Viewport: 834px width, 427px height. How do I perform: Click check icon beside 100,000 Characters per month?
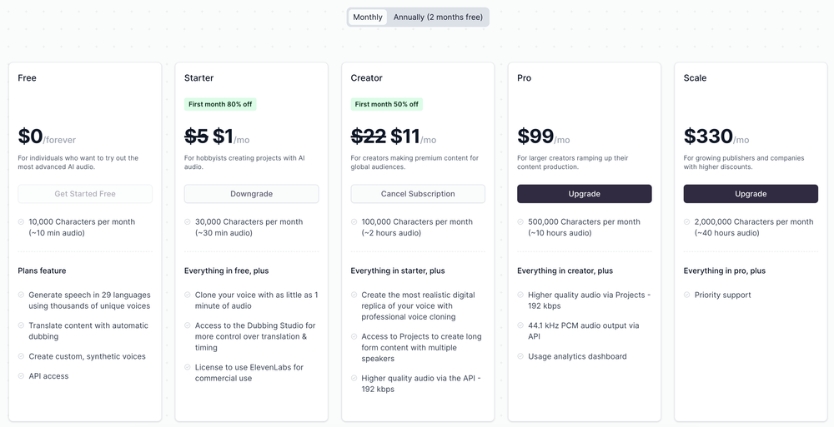(354, 222)
